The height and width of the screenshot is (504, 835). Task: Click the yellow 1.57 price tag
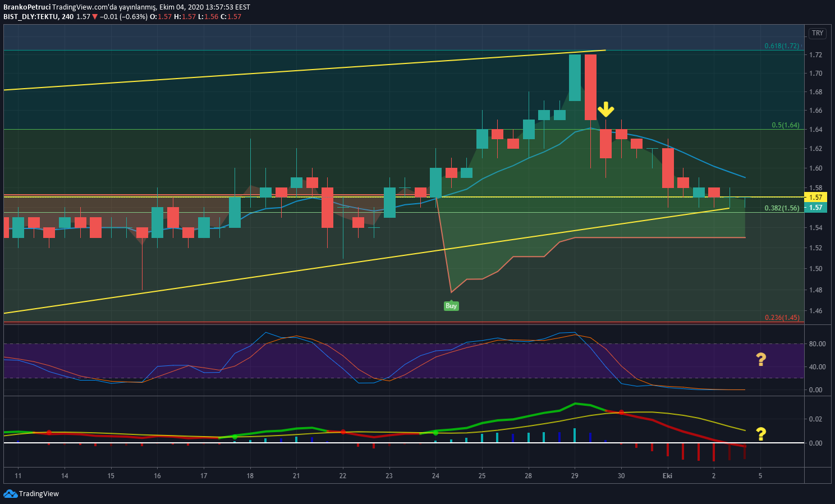pos(815,198)
